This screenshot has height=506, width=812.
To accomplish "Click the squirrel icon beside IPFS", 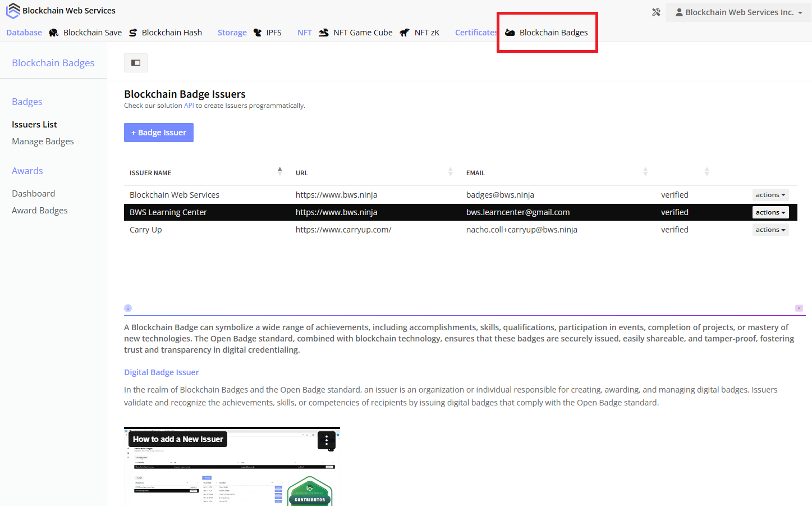I will [x=258, y=33].
